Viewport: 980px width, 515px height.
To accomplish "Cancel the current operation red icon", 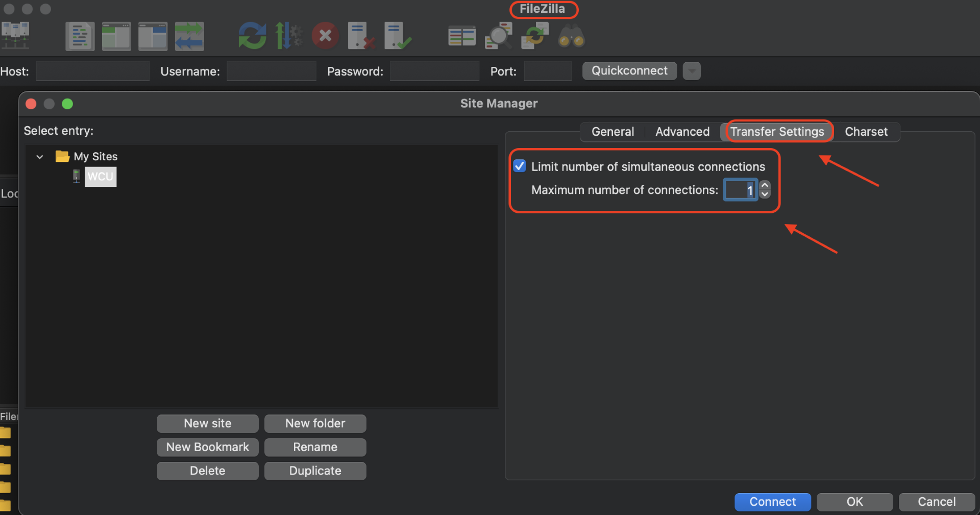I will 325,36.
